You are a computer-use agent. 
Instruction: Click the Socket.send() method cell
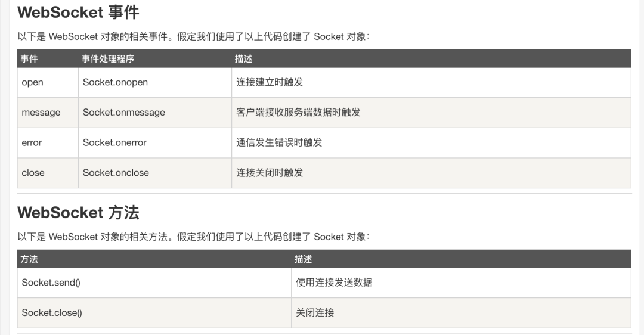click(154, 283)
